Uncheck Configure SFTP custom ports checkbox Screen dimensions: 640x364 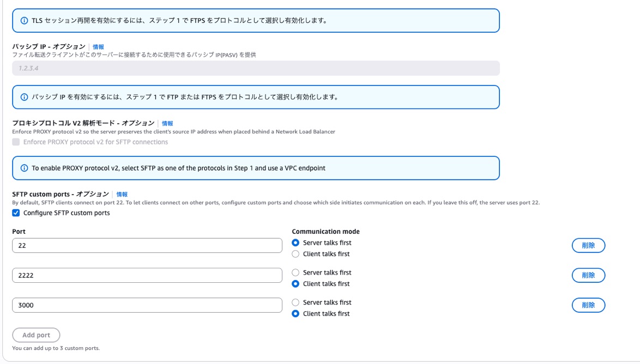coord(16,213)
